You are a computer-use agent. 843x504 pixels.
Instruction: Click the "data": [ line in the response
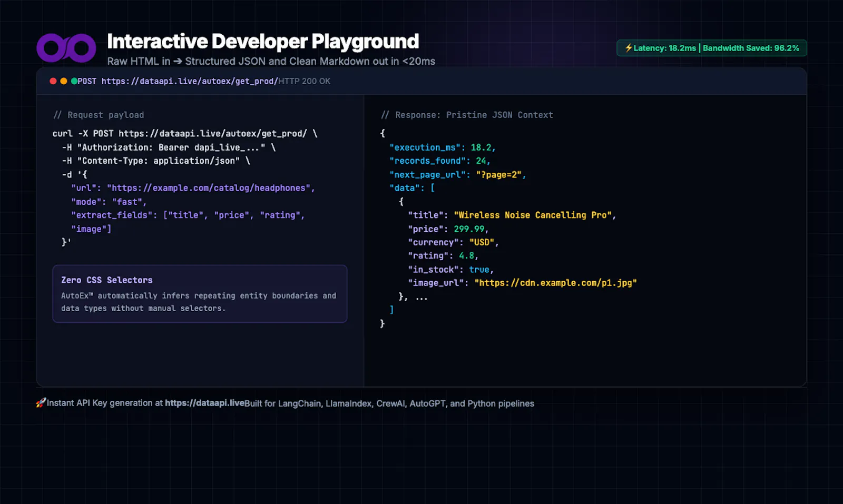(x=412, y=188)
